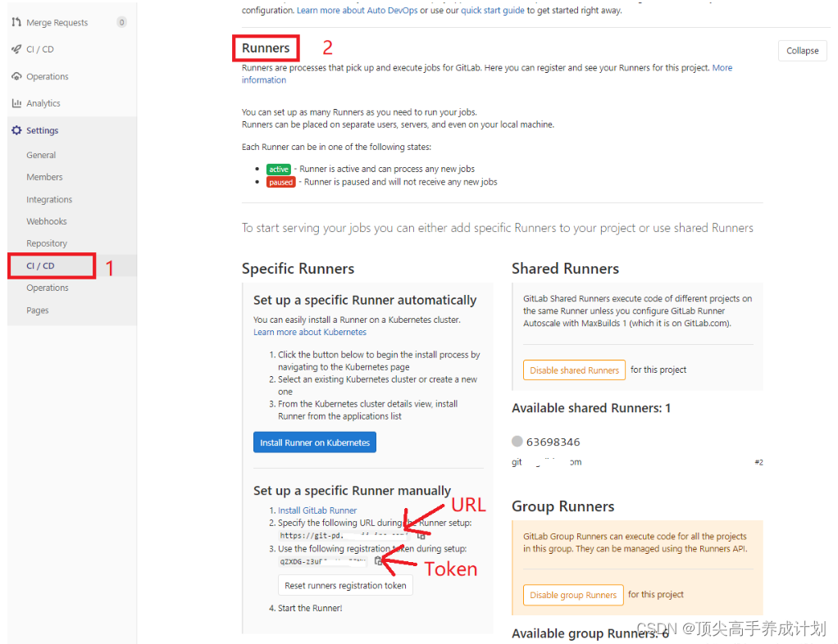Open the quick start guide link
This screenshot has height=644, width=838.
pos(492,10)
